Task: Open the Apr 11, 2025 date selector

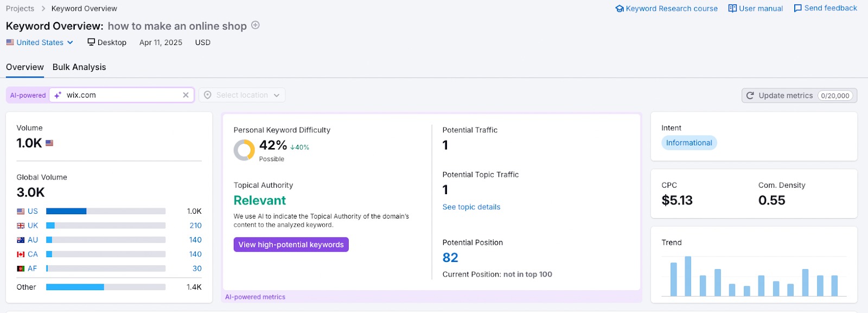Action: tap(161, 42)
